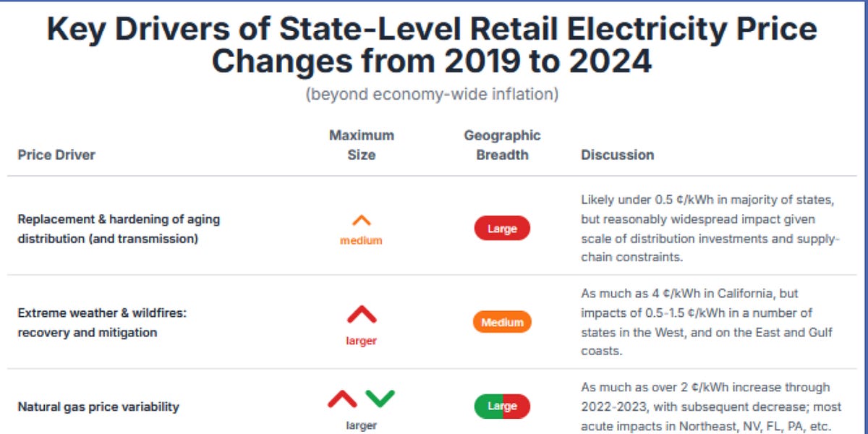Click the orange 'medium' size label
868x434 pixels.
coord(361,241)
